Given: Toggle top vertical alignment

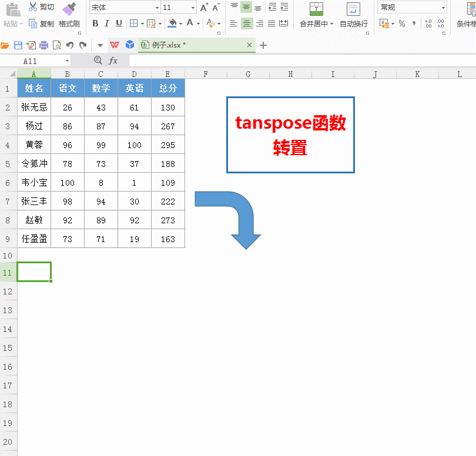Looking at the screenshot, I should point(234,6).
